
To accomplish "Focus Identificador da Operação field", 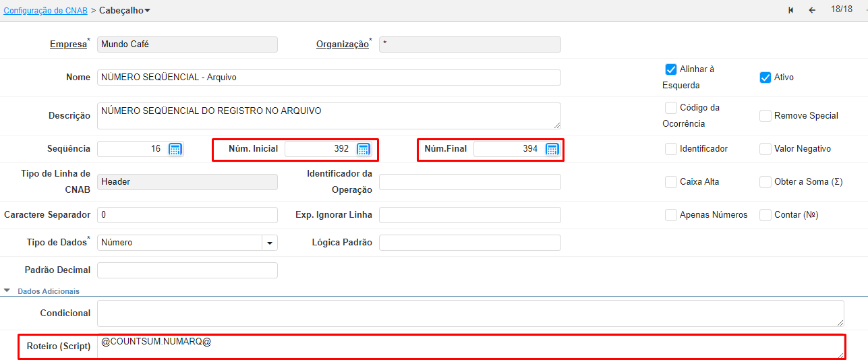I will (x=470, y=182).
